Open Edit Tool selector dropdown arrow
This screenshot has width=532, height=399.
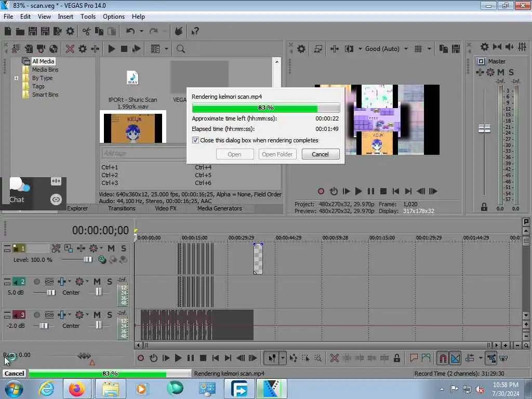283,358
